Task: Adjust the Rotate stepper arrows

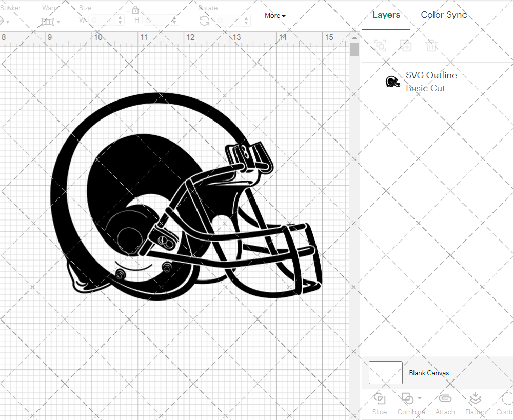Action: click(246, 21)
